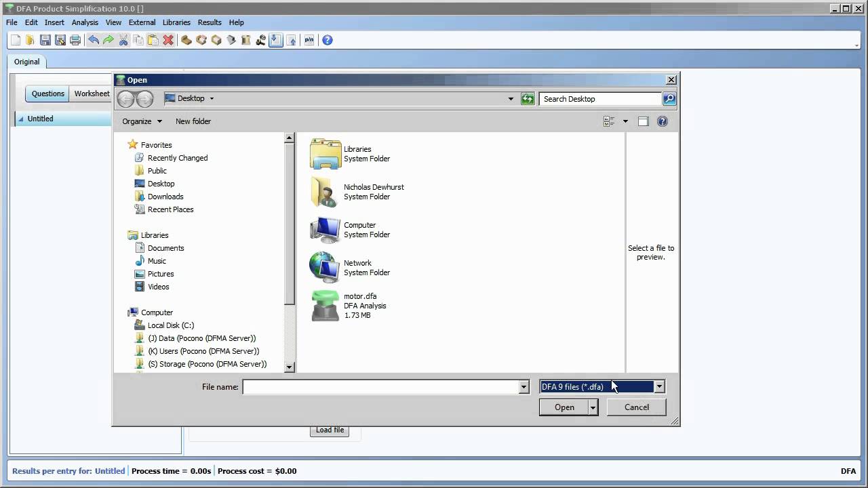Click the Load file button
868x488 pixels.
[330, 430]
